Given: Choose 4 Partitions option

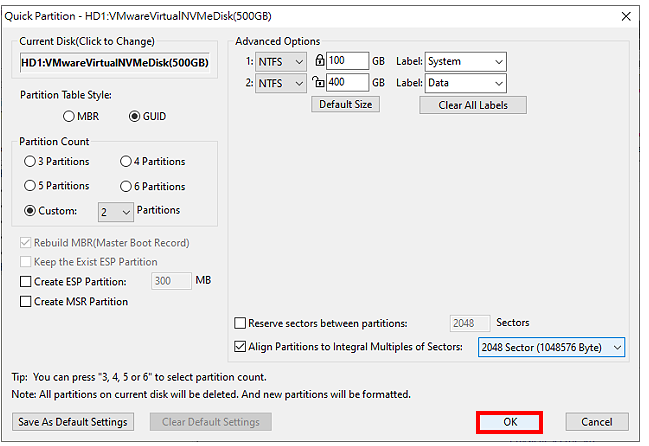Looking at the screenshot, I should pos(126,161).
